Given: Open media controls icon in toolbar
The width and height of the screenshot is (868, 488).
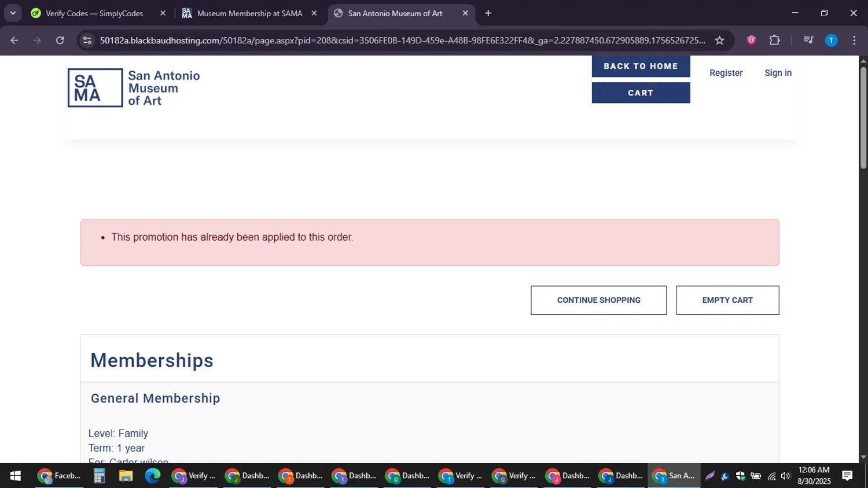Looking at the screenshot, I should (x=808, y=41).
